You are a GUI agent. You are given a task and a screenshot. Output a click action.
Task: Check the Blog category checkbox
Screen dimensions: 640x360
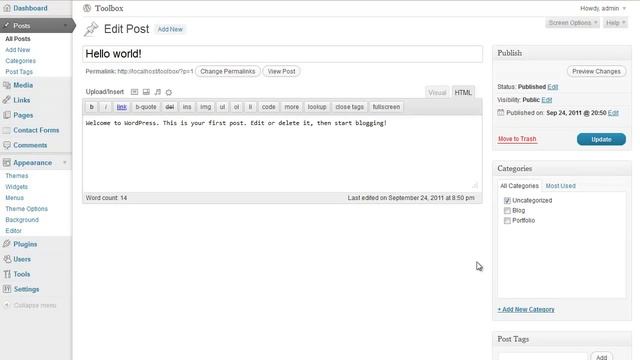coord(507,211)
